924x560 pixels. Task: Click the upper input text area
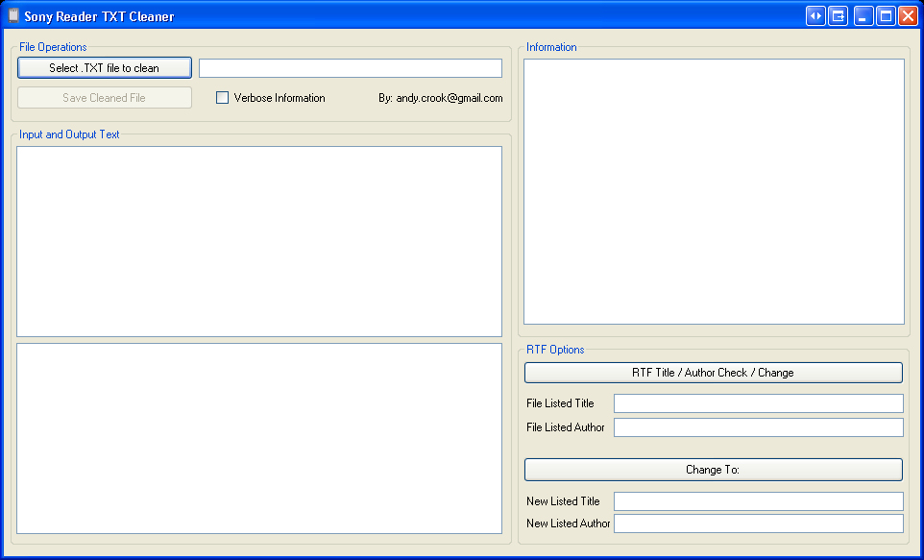tap(259, 242)
